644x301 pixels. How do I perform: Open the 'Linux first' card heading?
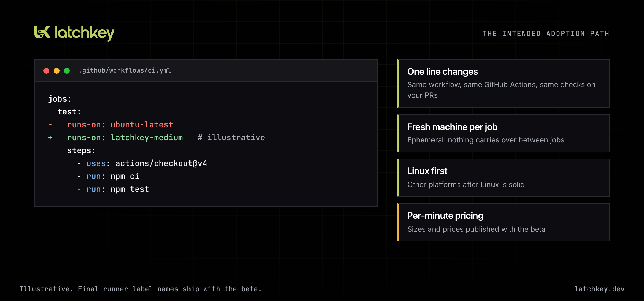click(x=427, y=171)
